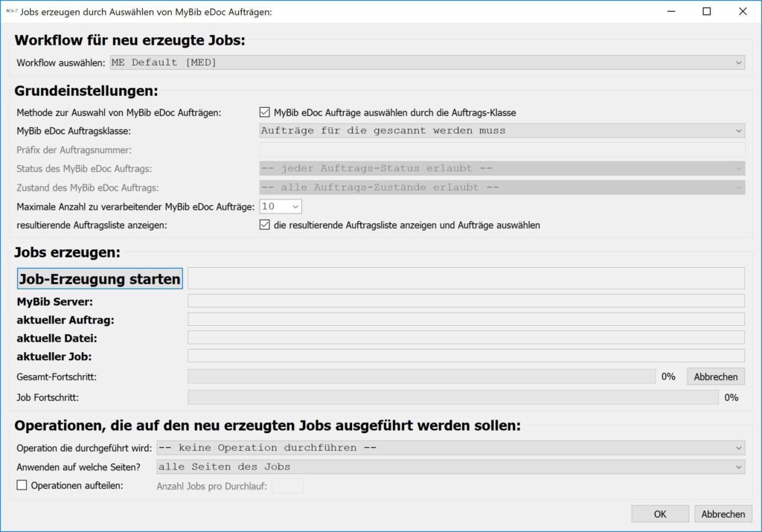Expand the MyBib eDoc Auftragsklasse dropdown
This screenshot has height=532, width=762.
point(502,131)
